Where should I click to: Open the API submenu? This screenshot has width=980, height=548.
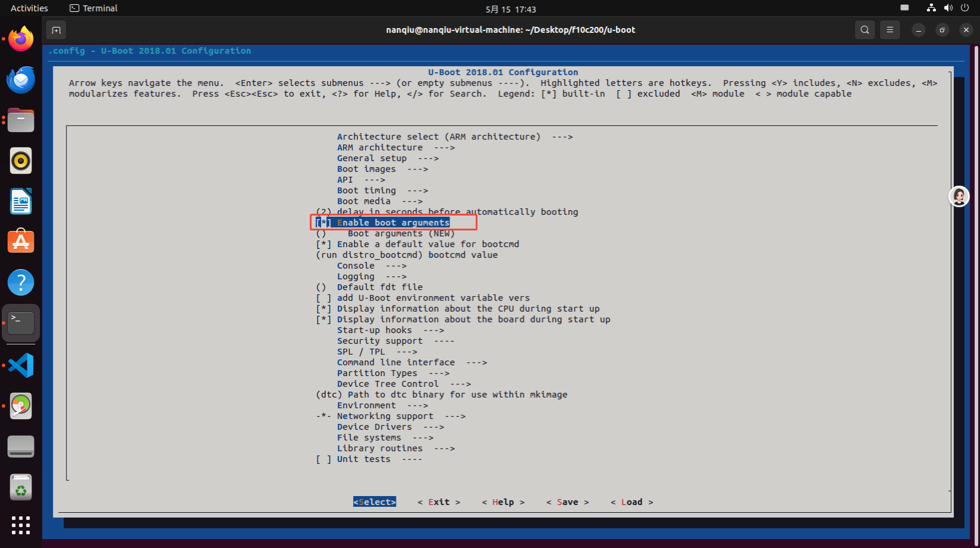[361, 180]
